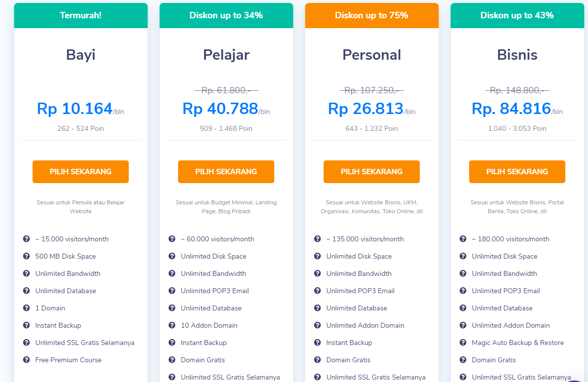The image size is (588, 382).
Task: Select the Bisnis plan PILIH SEKARANG button
Action: pyautogui.click(x=517, y=172)
